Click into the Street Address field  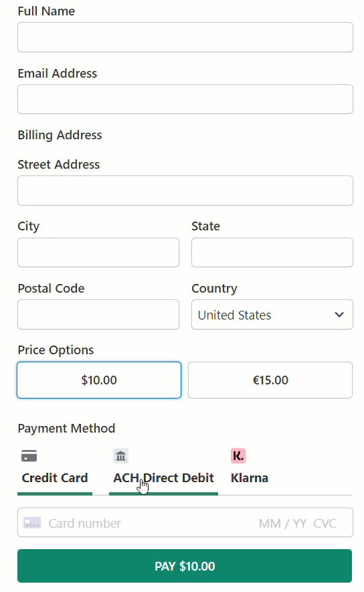tap(185, 190)
